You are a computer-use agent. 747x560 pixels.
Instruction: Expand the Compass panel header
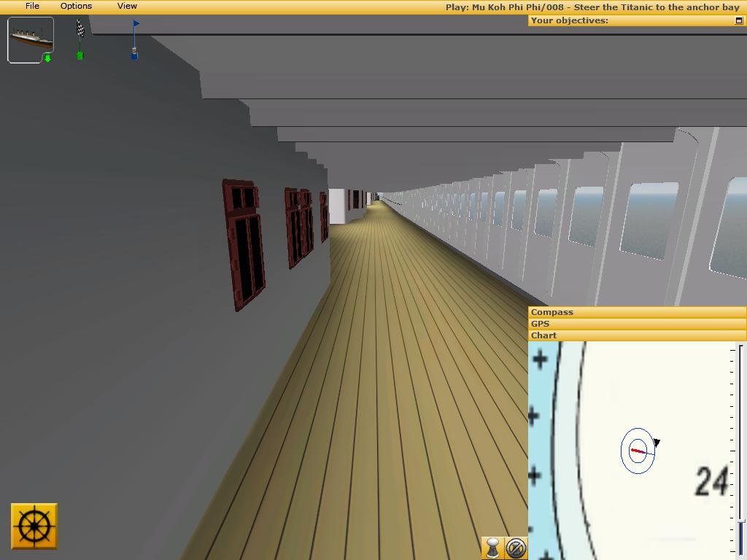pyautogui.click(x=637, y=312)
